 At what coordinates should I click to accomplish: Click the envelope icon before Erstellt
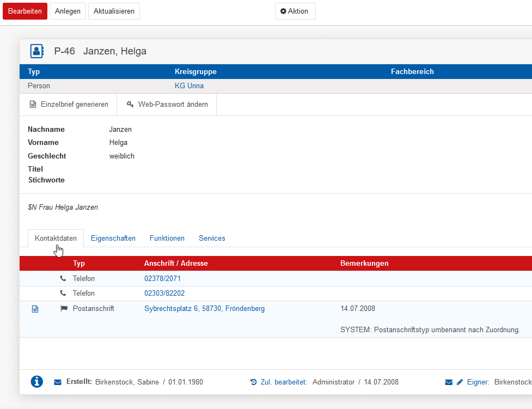point(58,382)
